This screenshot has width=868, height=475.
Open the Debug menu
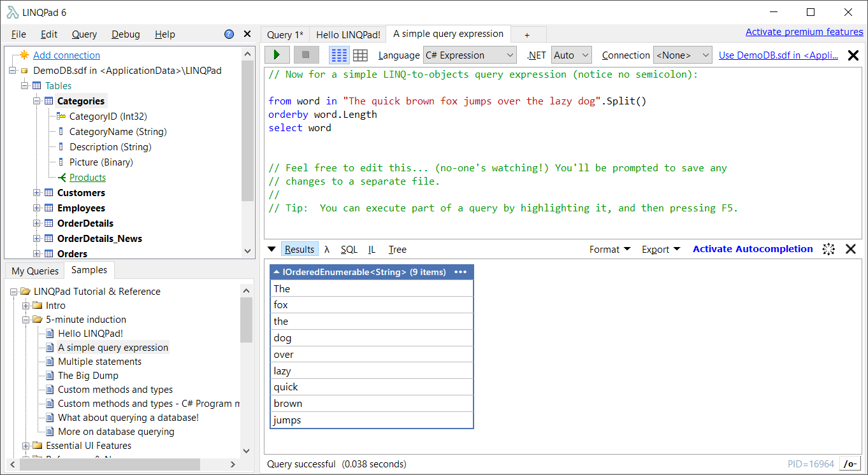click(126, 34)
